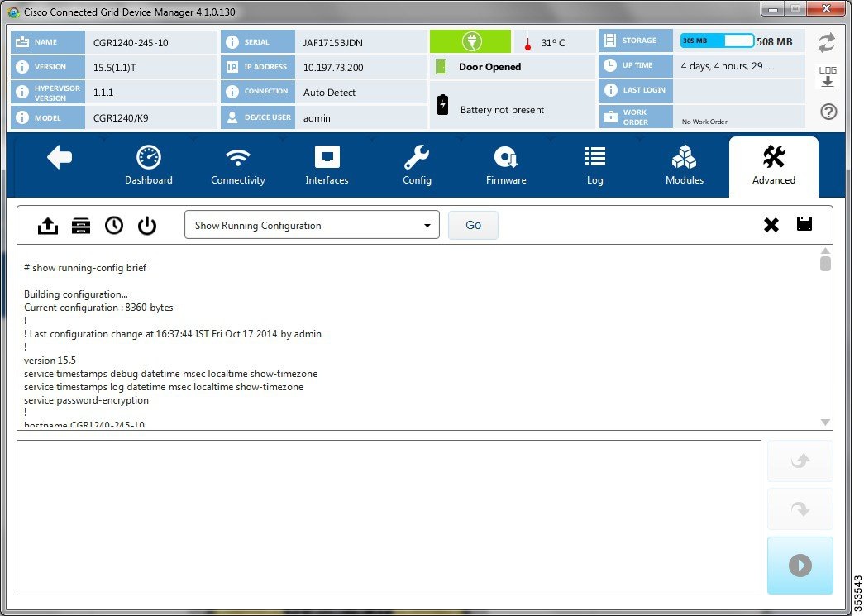Open the Interfaces tab
The image size is (864, 616).
327,165
